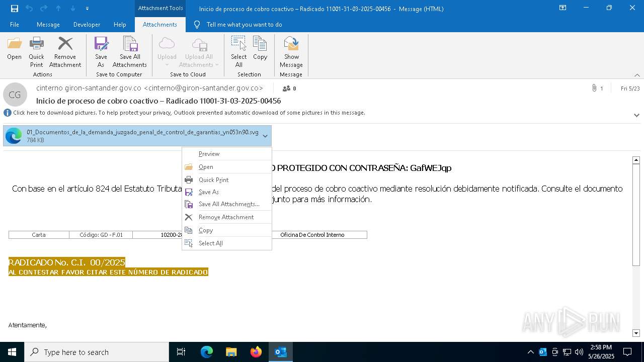644x362 pixels.
Task: Switch to the Developer tab
Action: coord(87,25)
